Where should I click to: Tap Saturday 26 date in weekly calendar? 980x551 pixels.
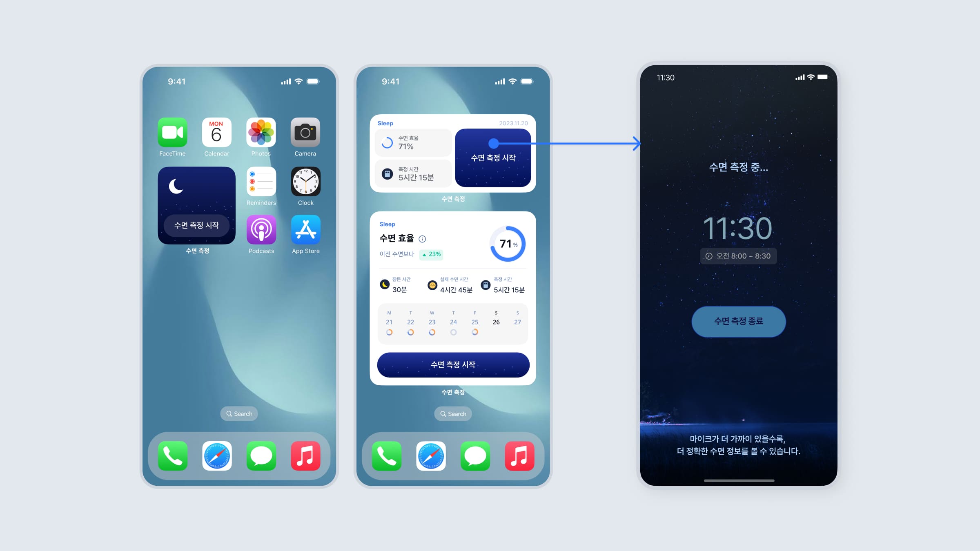495,322
